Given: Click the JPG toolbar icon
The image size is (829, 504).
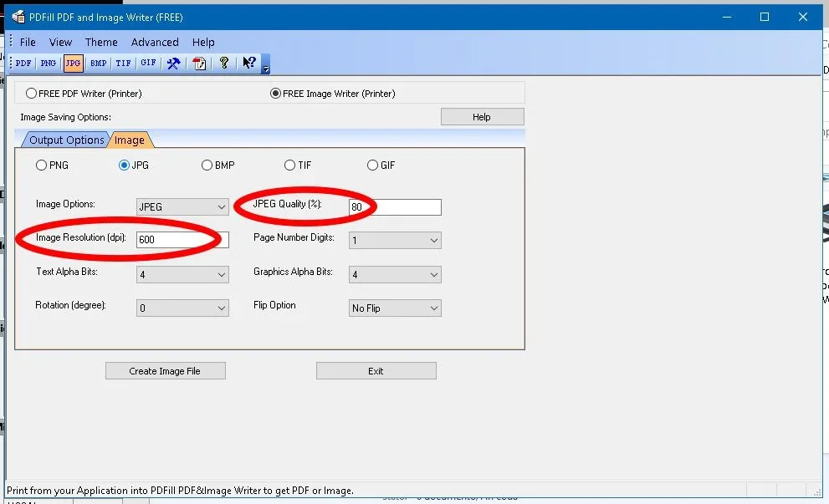Looking at the screenshot, I should coord(73,64).
